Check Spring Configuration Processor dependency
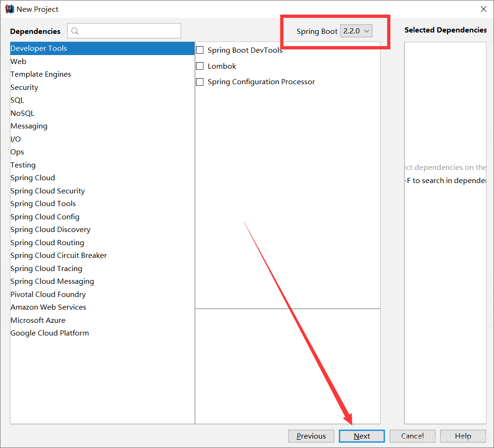 pos(200,82)
